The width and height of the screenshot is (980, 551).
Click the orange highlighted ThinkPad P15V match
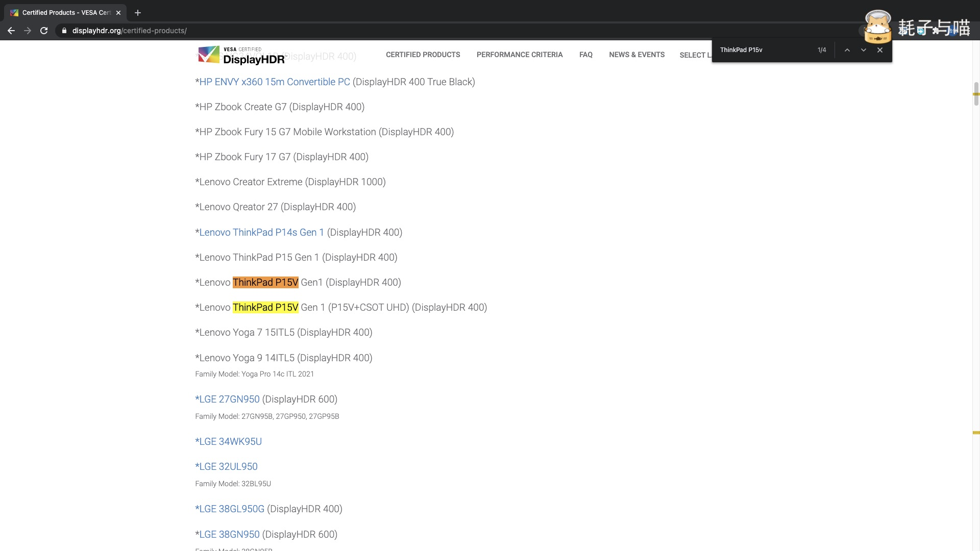[x=265, y=283]
